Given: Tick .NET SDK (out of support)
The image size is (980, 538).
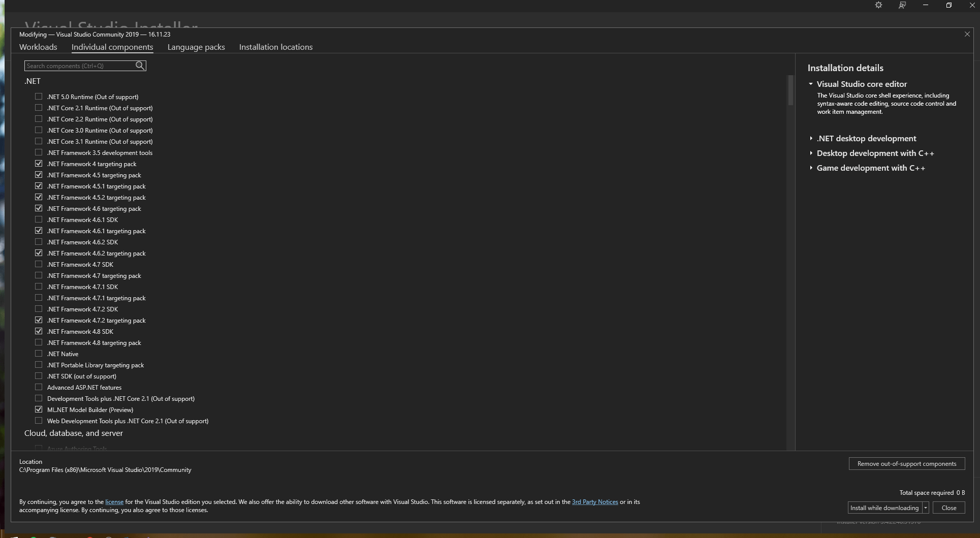Looking at the screenshot, I should (x=39, y=376).
